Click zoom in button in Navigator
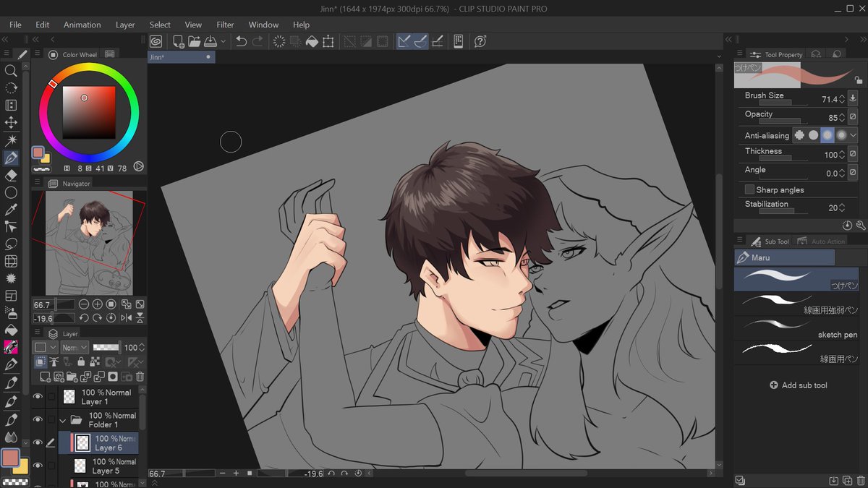This screenshot has height=488, width=868. (x=98, y=304)
